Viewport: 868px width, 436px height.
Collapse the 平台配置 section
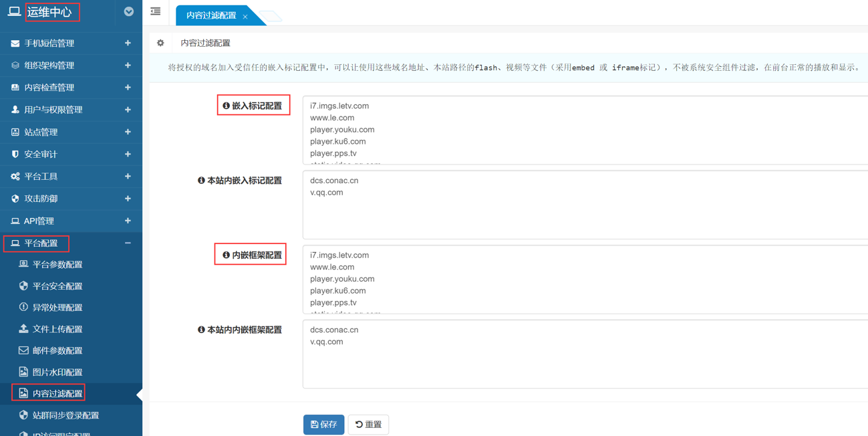(x=128, y=243)
